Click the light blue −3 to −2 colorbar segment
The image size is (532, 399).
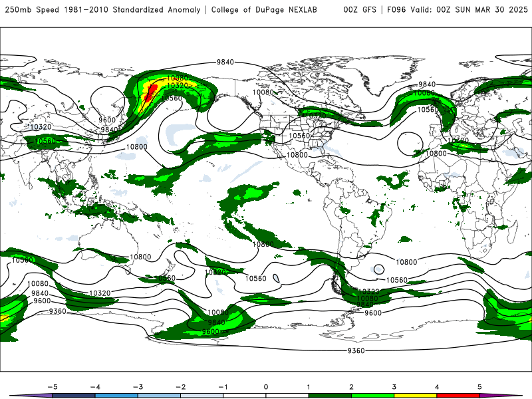pyautogui.click(x=159, y=396)
